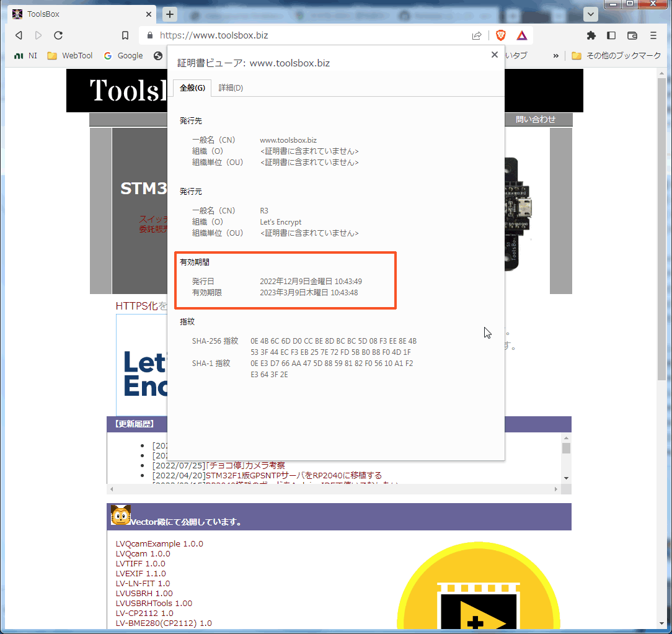Share the page using the share icon

[x=477, y=35]
